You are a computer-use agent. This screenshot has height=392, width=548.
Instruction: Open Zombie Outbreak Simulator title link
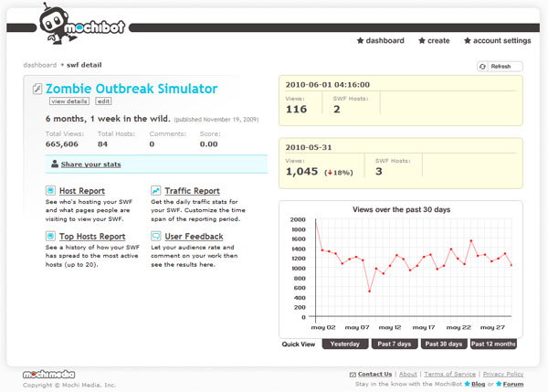pos(132,89)
